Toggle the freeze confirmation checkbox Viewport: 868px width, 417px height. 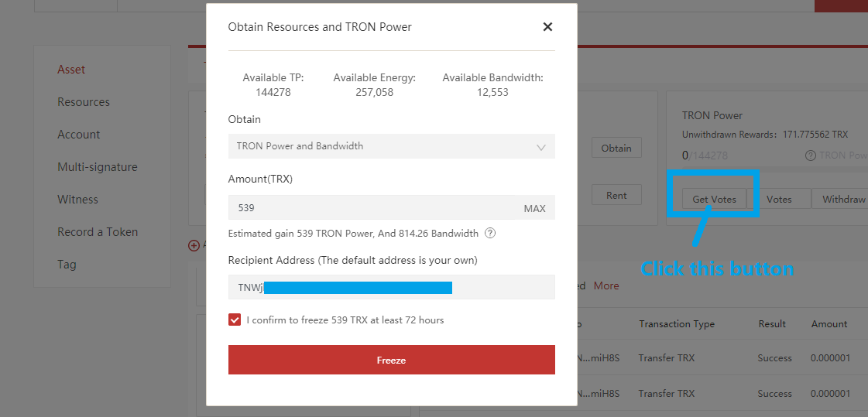[x=235, y=320]
